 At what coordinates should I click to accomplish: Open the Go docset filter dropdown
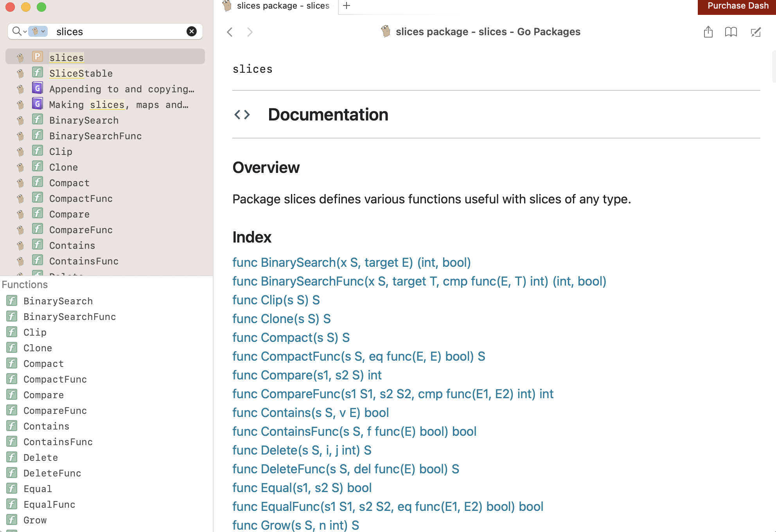tap(38, 31)
